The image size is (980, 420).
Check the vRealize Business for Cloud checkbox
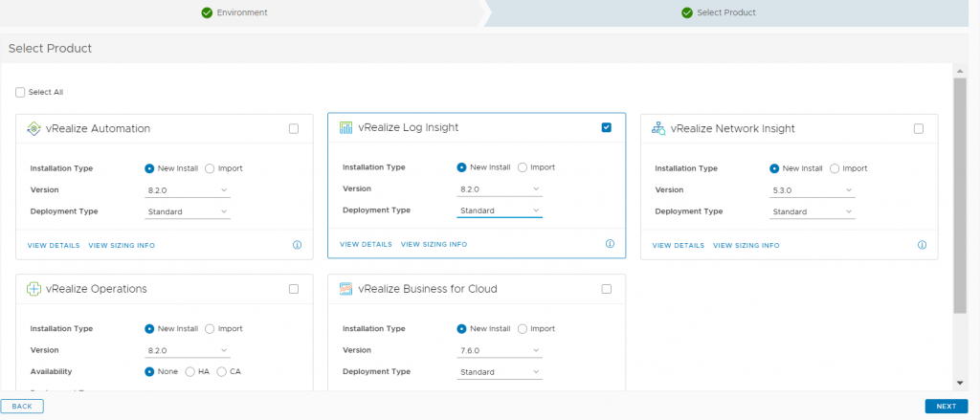606,289
